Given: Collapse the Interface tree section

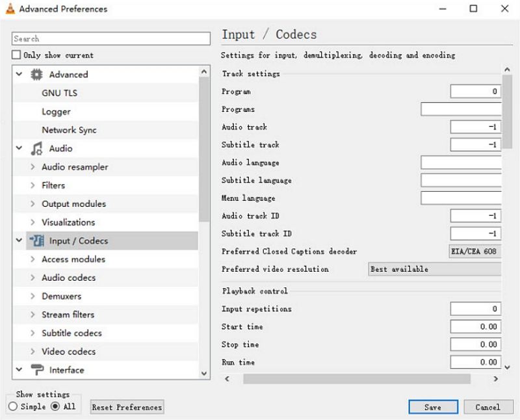Looking at the screenshot, I should pos(19,369).
